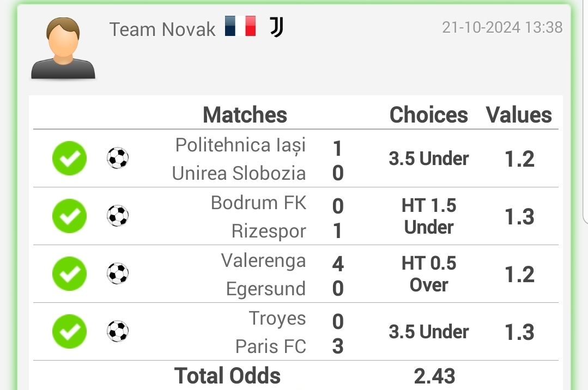This screenshot has height=390, width=588.
Task: Open the Politehnica Iași team name
Action: pyautogui.click(x=240, y=145)
